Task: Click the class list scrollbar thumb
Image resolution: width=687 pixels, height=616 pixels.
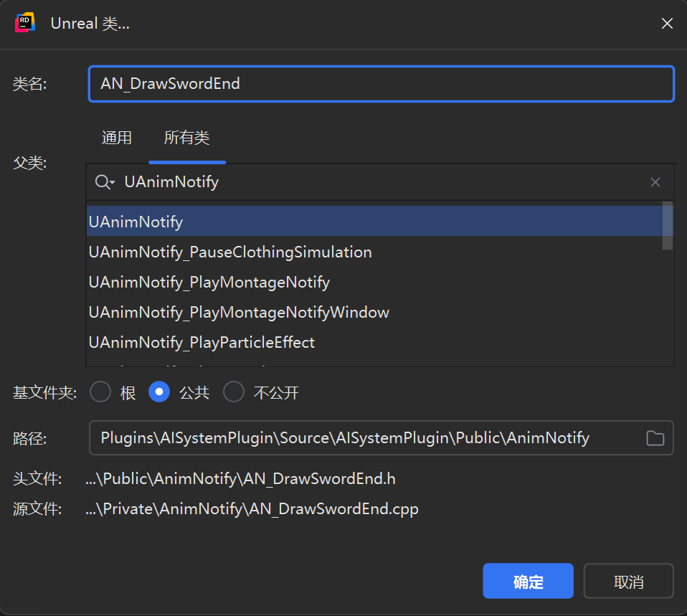Action: 667,226
